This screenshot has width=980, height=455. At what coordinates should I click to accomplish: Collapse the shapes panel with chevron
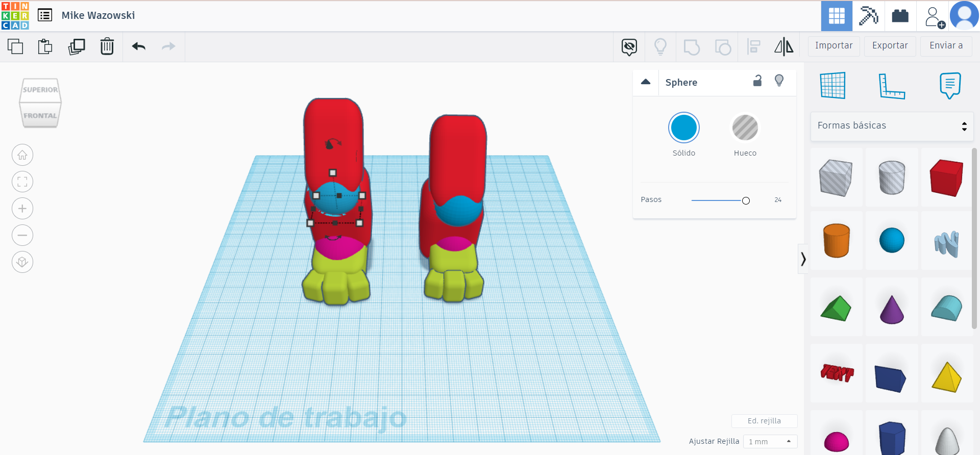pyautogui.click(x=803, y=259)
